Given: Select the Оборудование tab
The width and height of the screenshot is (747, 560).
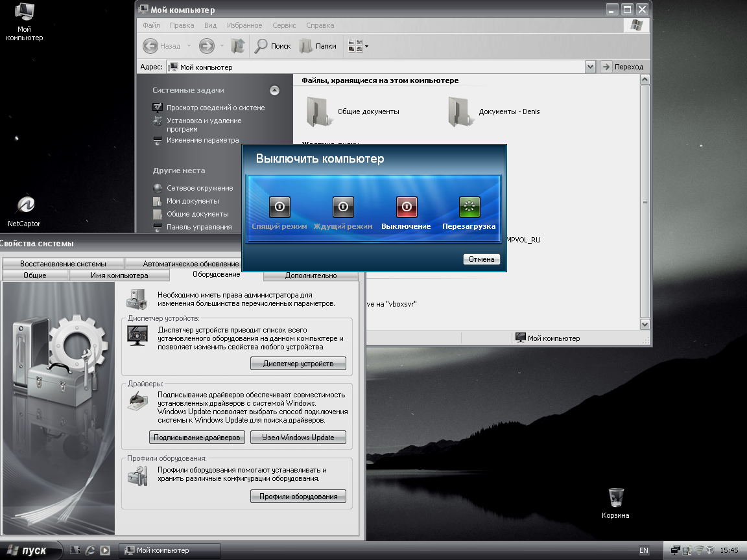Looking at the screenshot, I should point(217,274).
